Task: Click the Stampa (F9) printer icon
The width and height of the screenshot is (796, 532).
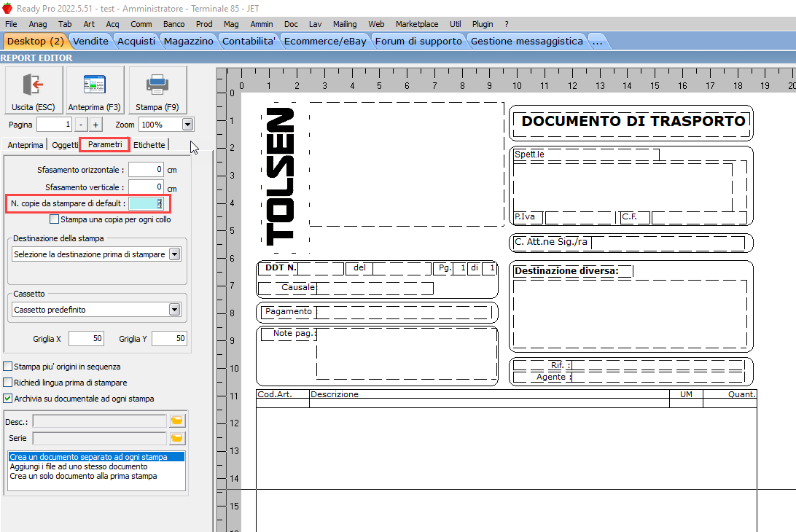Action: tap(157, 90)
